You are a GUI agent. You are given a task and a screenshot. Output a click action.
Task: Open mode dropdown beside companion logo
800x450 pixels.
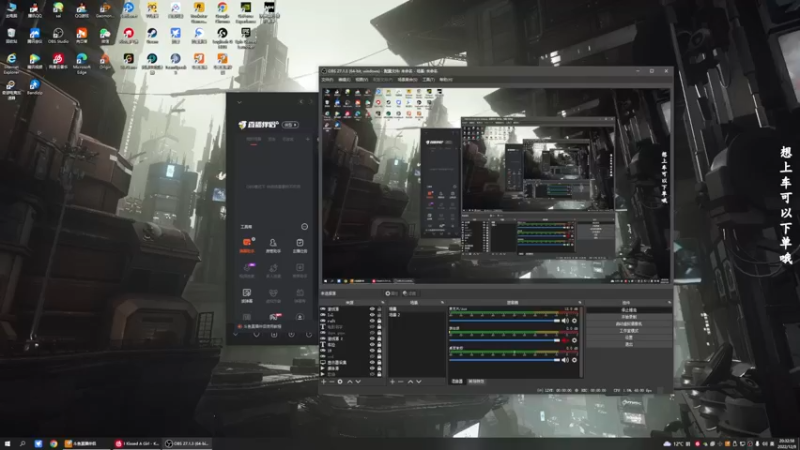[291, 124]
